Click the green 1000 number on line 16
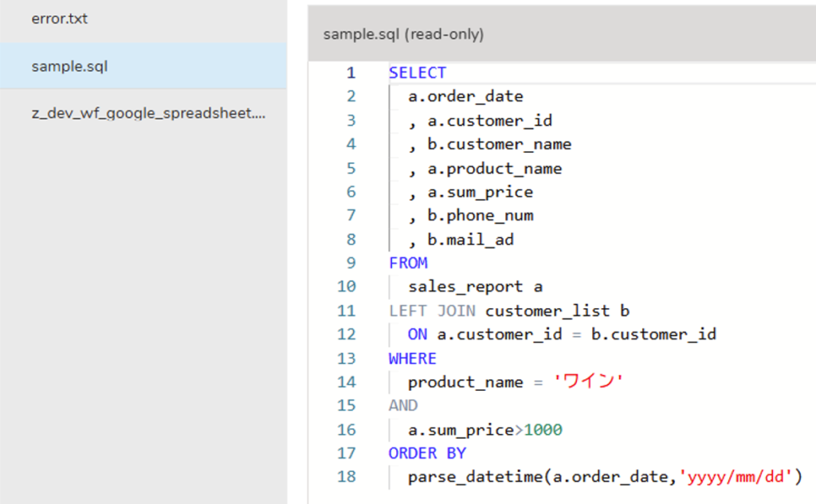Viewport: 816px width, 504px height. [x=543, y=430]
